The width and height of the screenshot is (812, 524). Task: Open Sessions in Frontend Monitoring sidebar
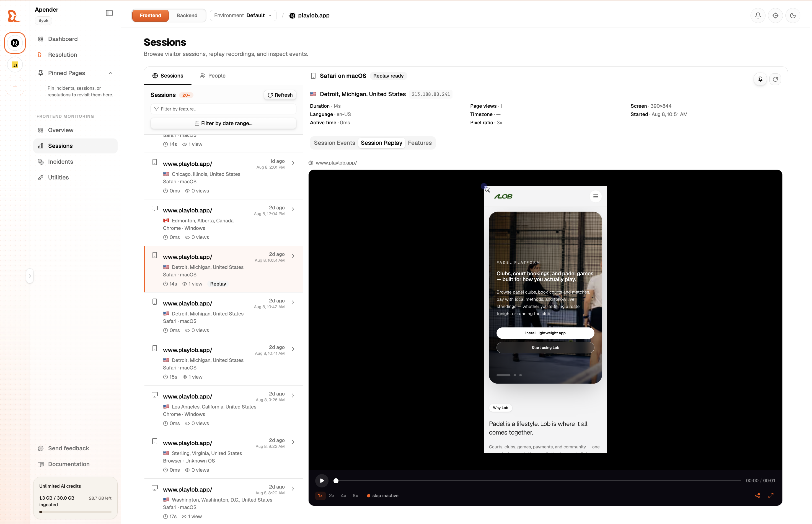click(75, 146)
